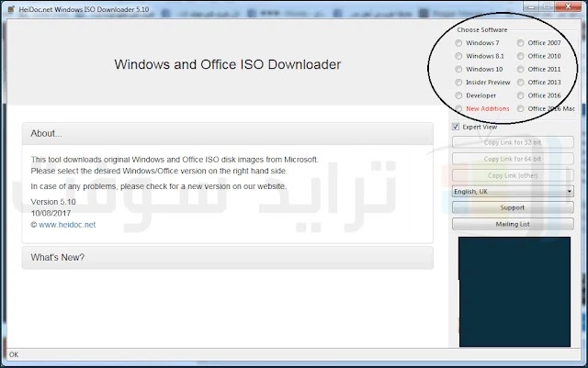Click the HeiDoc app icon in title bar
This screenshot has height=368, width=588.
[x=11, y=9]
